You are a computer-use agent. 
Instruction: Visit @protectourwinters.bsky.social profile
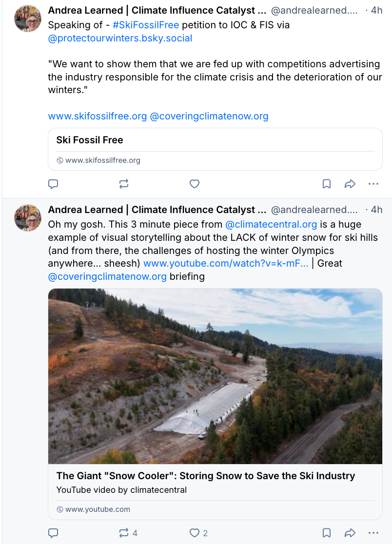tap(120, 38)
